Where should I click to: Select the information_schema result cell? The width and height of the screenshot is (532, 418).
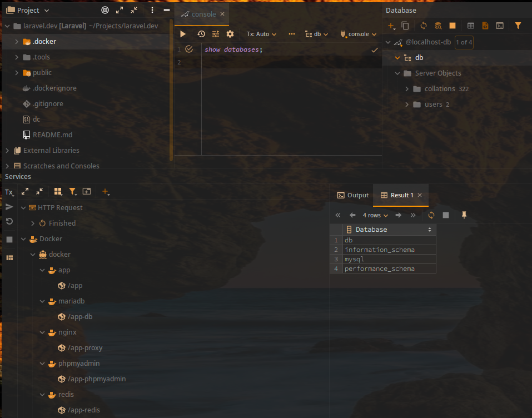[380, 250]
